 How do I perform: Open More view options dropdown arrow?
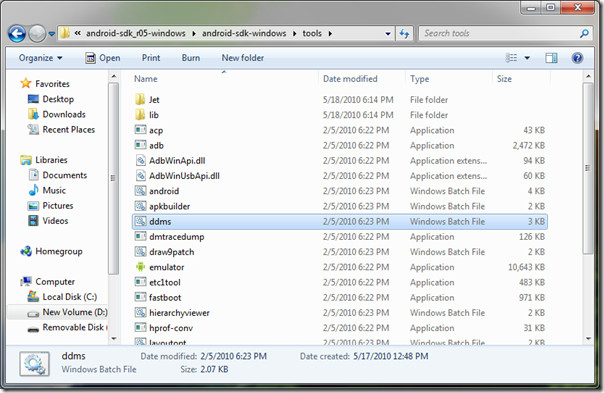(x=527, y=58)
